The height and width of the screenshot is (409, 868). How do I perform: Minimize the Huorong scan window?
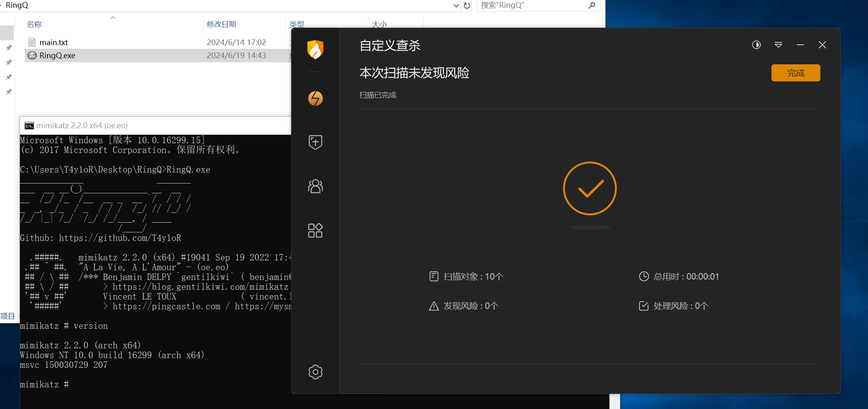click(x=800, y=45)
